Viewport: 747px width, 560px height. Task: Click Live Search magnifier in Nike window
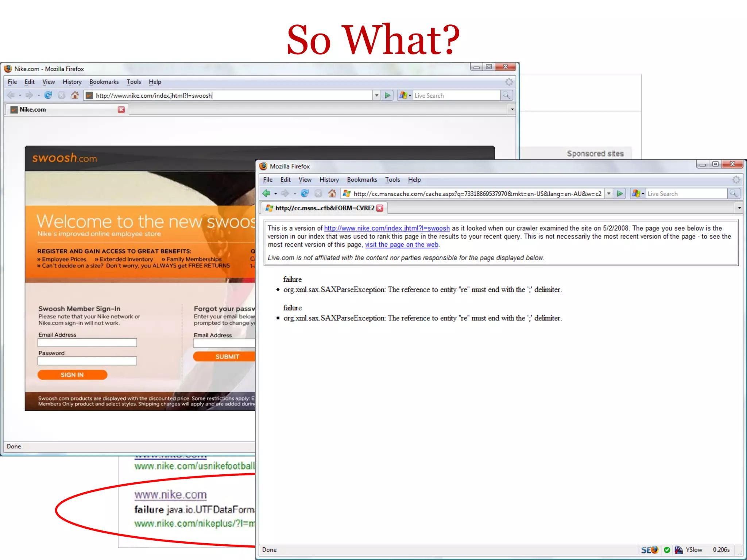pos(506,96)
